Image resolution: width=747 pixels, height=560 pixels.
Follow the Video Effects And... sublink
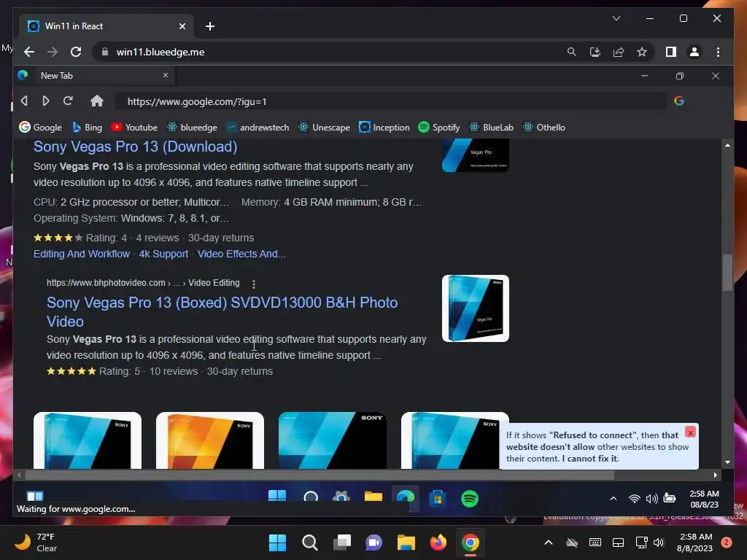[241, 254]
